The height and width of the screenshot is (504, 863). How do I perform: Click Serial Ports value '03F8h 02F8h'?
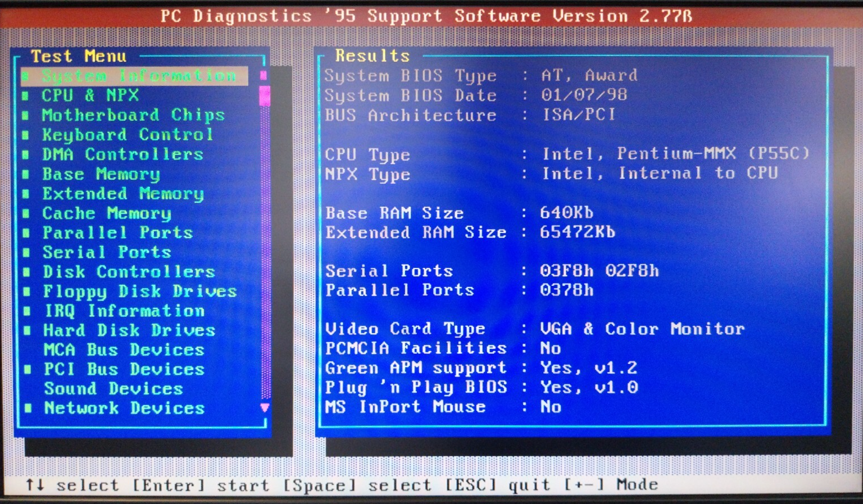tap(599, 271)
